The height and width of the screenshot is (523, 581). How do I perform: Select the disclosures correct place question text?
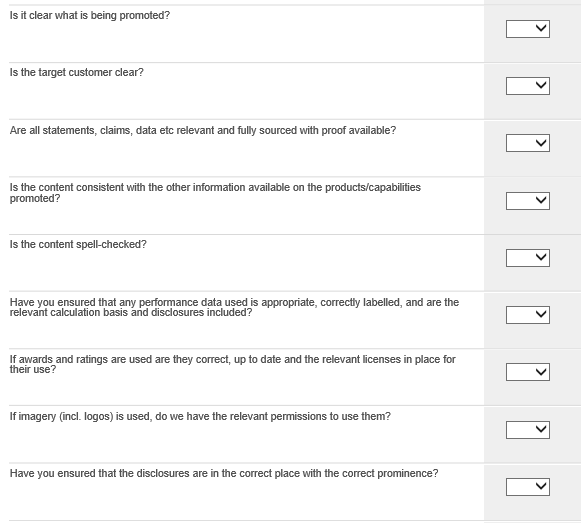click(224, 474)
